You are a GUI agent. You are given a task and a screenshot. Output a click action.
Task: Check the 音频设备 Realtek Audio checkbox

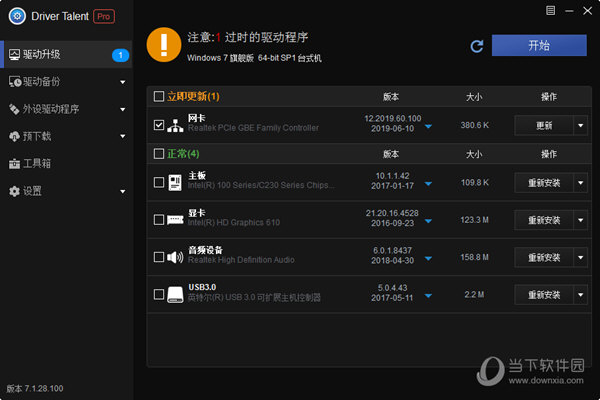pos(159,257)
